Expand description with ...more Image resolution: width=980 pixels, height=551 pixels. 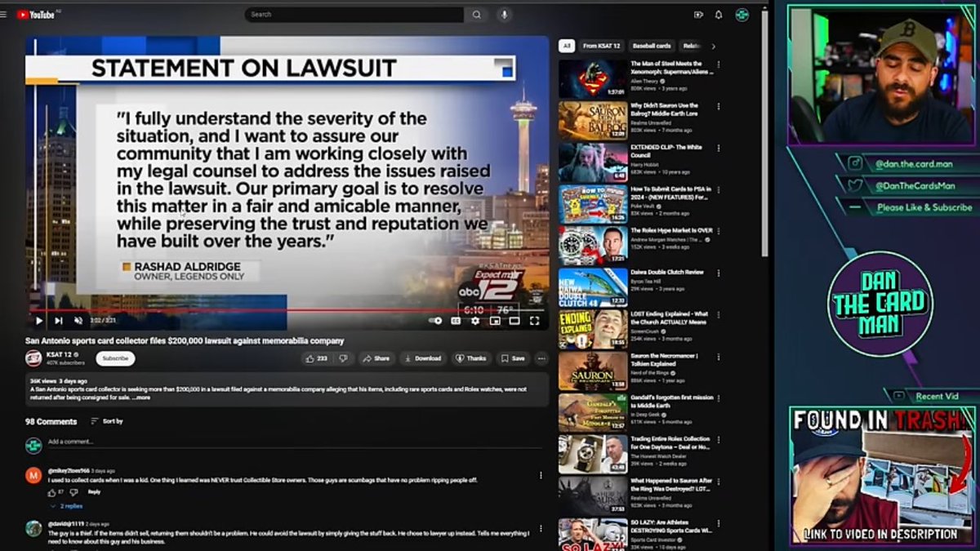coord(141,398)
